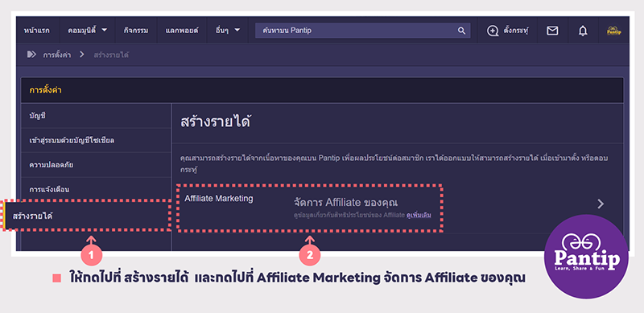
Task: Click จัดการ Affiliate ของคุณ text
Action: click(x=346, y=203)
